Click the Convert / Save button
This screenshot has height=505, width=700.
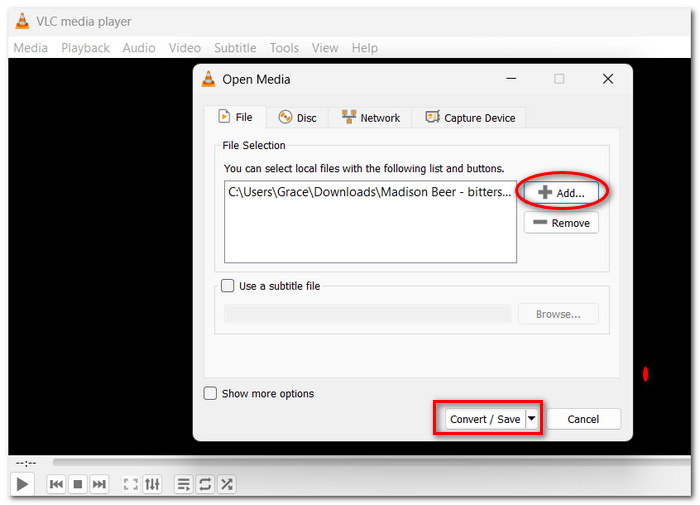[x=485, y=419]
